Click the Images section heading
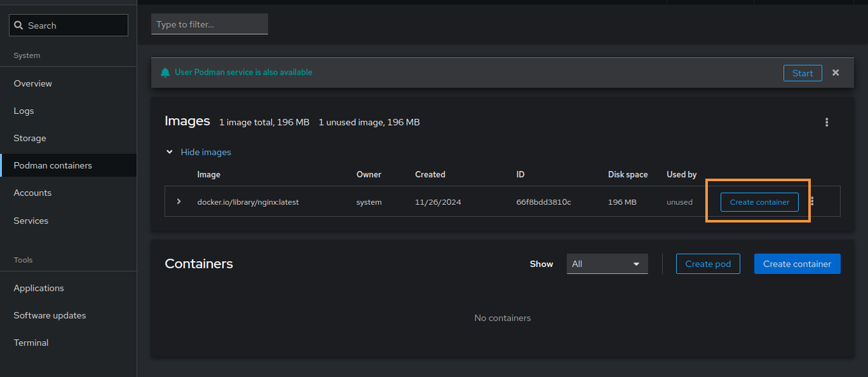 pos(187,121)
